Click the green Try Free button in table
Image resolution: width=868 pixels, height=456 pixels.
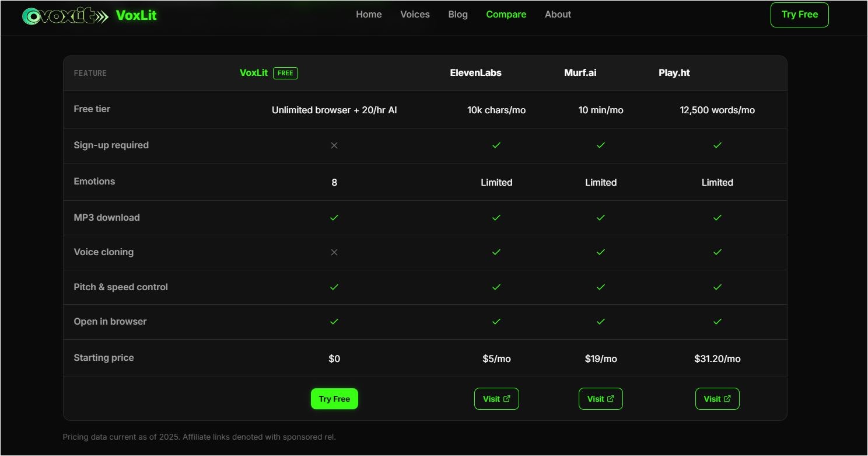click(334, 399)
